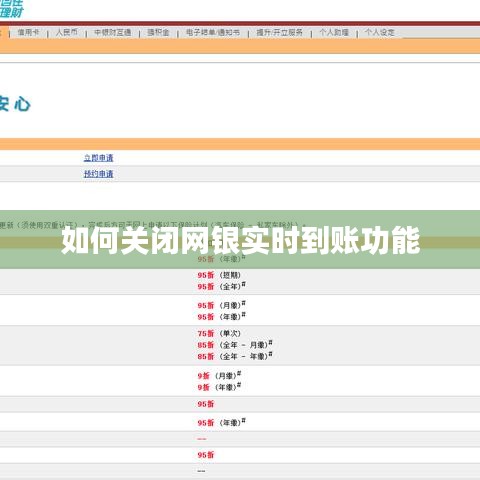The height and width of the screenshot is (480, 480).
Task: Select the 95折 (月缴) discount text
Action: (221, 305)
